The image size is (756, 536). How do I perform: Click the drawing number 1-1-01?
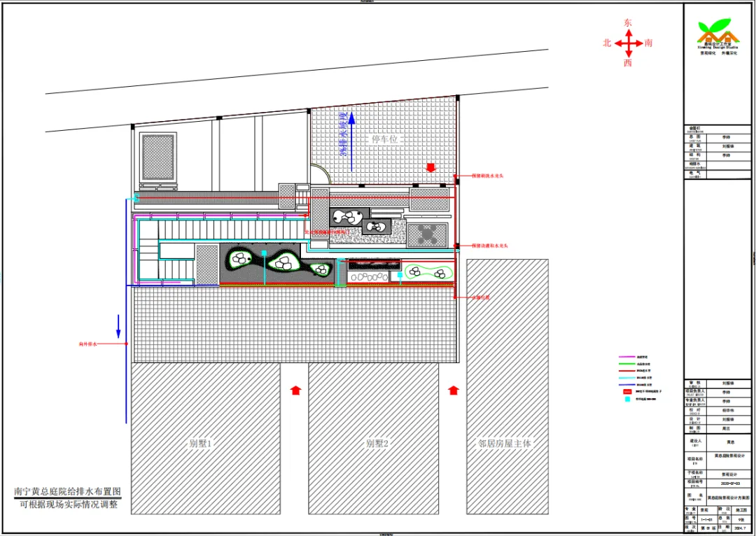click(706, 520)
